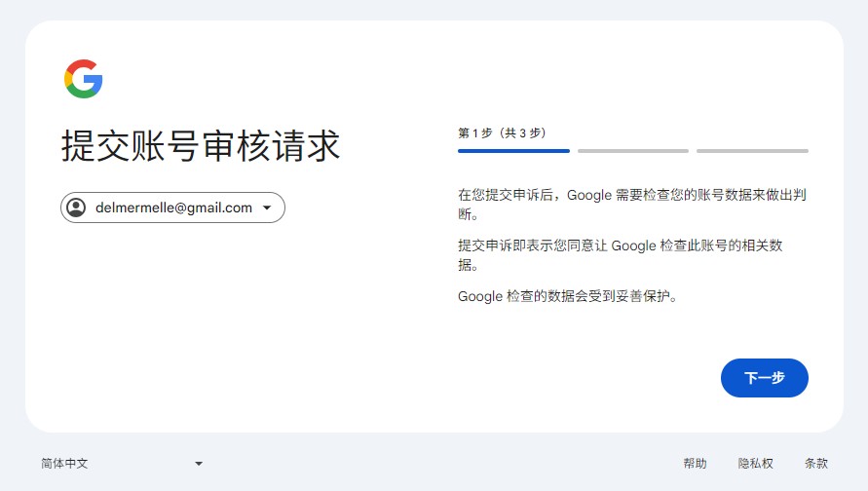Click the third gray progress step bar
The height and width of the screenshot is (491, 868).
(x=752, y=151)
